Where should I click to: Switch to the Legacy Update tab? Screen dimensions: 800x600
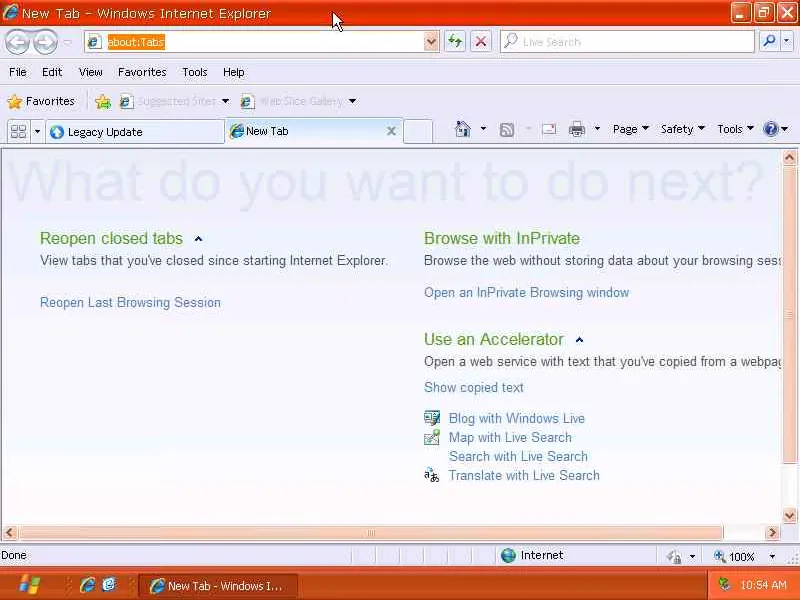coord(135,132)
